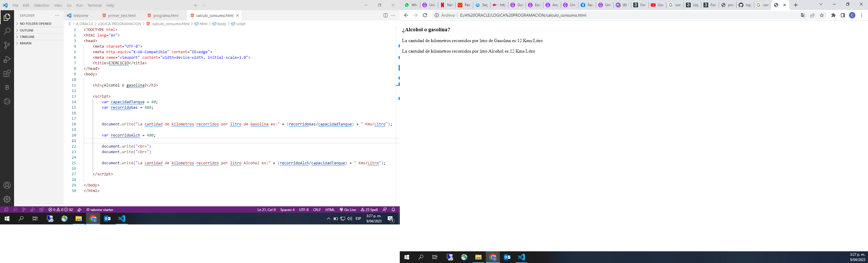Open the Accounts icon in VS Code
The image size is (868, 263).
click(7, 185)
